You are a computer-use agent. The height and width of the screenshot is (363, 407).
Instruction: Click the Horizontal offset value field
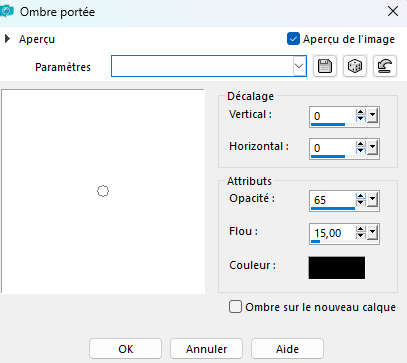(333, 148)
